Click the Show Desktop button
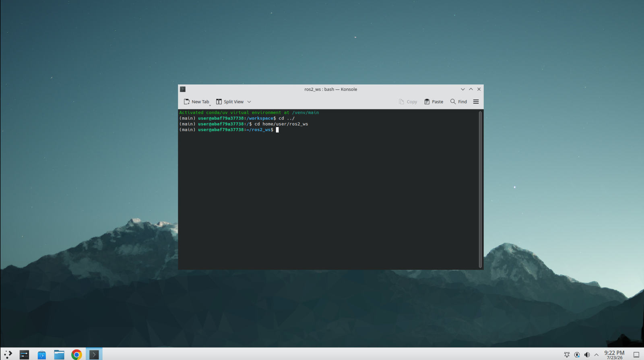This screenshot has height=360, width=644. click(636, 355)
